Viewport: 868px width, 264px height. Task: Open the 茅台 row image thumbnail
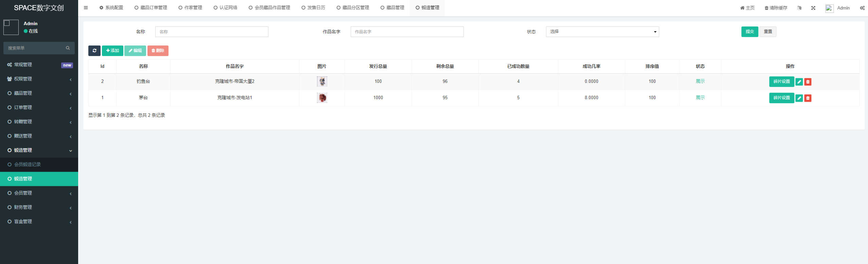(x=322, y=98)
